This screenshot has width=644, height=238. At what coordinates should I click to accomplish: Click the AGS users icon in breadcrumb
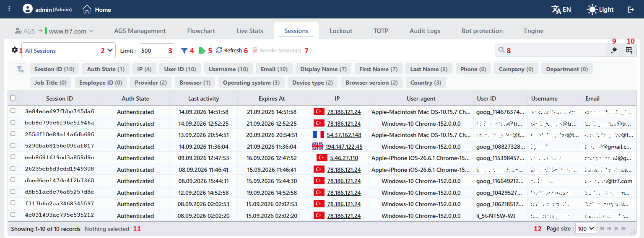click(x=18, y=31)
